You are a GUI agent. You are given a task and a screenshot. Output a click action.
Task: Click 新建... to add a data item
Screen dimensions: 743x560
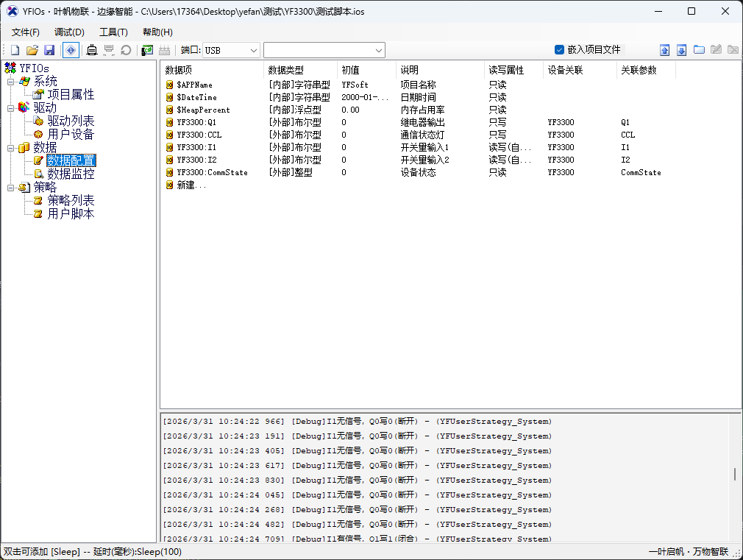[x=191, y=185]
